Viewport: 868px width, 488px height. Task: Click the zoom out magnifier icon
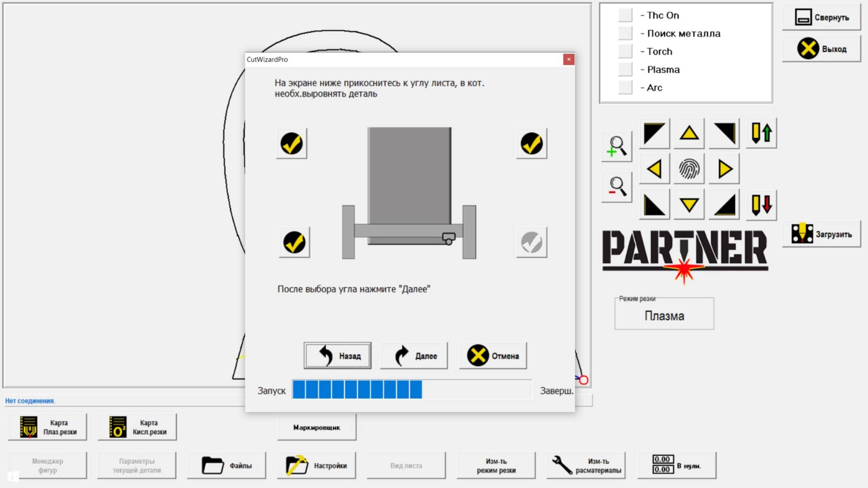click(x=617, y=187)
